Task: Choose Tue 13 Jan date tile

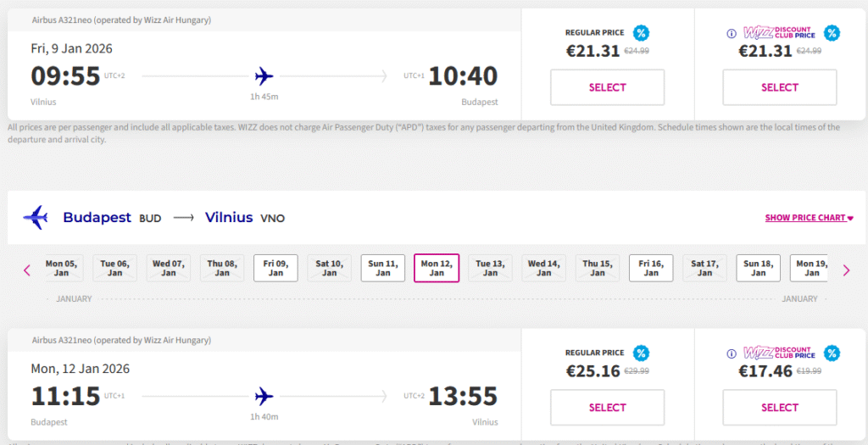Action: [x=490, y=268]
